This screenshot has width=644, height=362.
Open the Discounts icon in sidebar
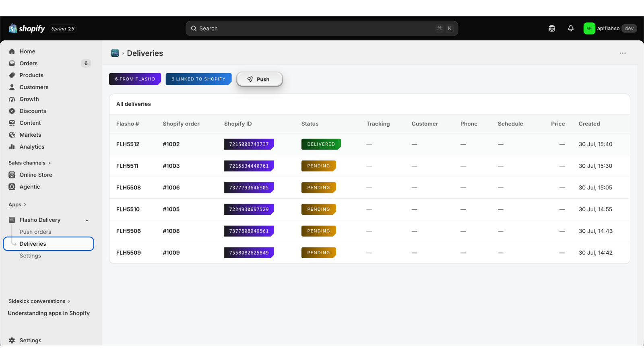[12, 111]
